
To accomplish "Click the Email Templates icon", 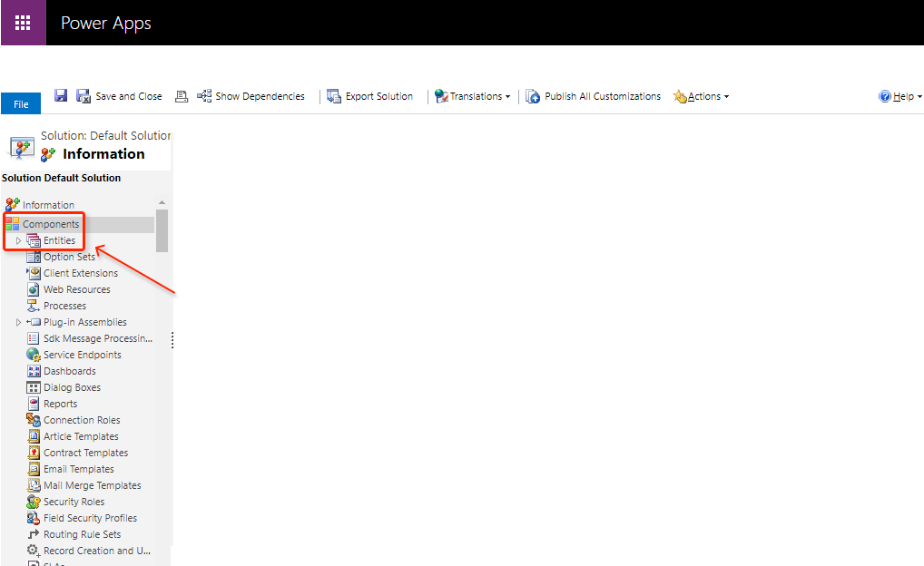I will [x=34, y=469].
